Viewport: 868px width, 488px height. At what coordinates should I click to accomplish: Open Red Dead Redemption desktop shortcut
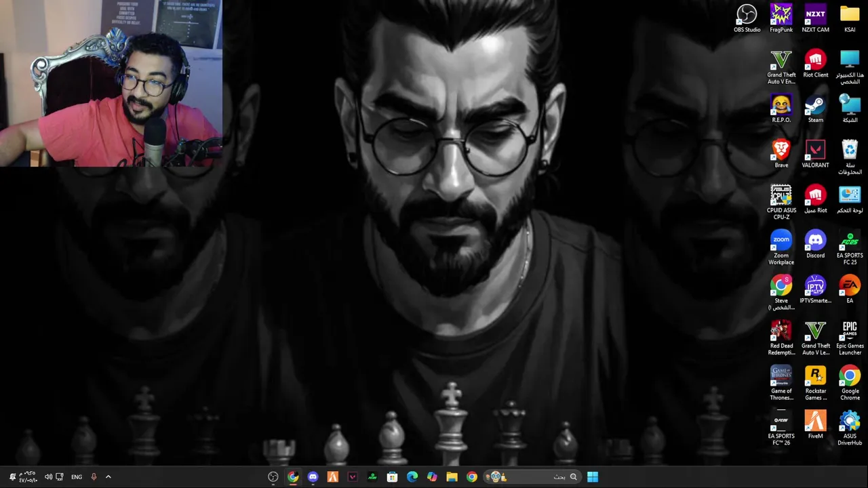[781, 338]
